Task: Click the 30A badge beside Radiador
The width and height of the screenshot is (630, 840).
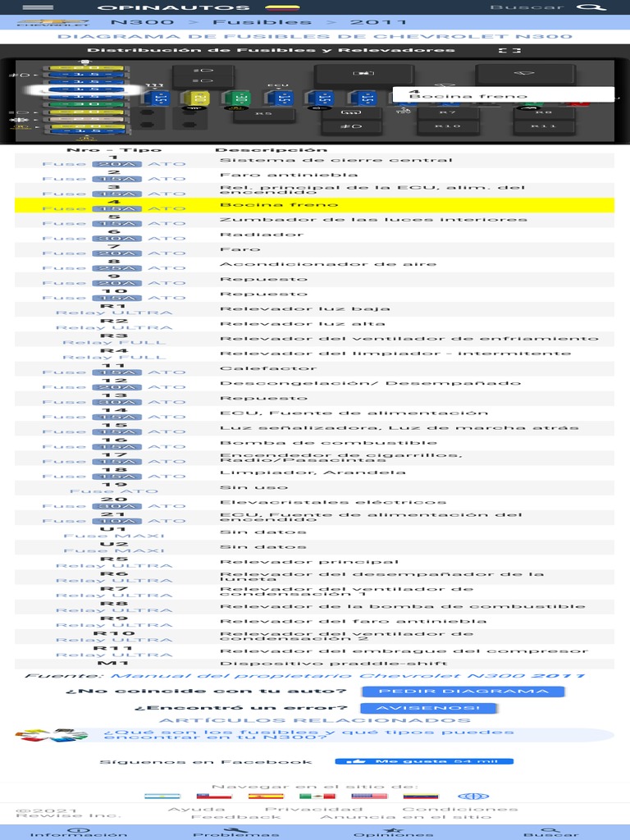Action: [x=116, y=239]
